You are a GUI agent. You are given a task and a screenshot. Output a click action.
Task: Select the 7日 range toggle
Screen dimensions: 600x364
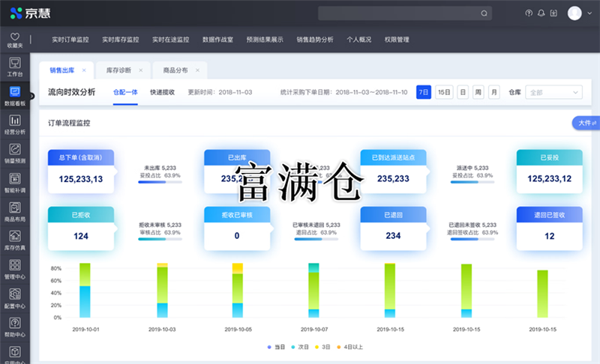tap(424, 92)
